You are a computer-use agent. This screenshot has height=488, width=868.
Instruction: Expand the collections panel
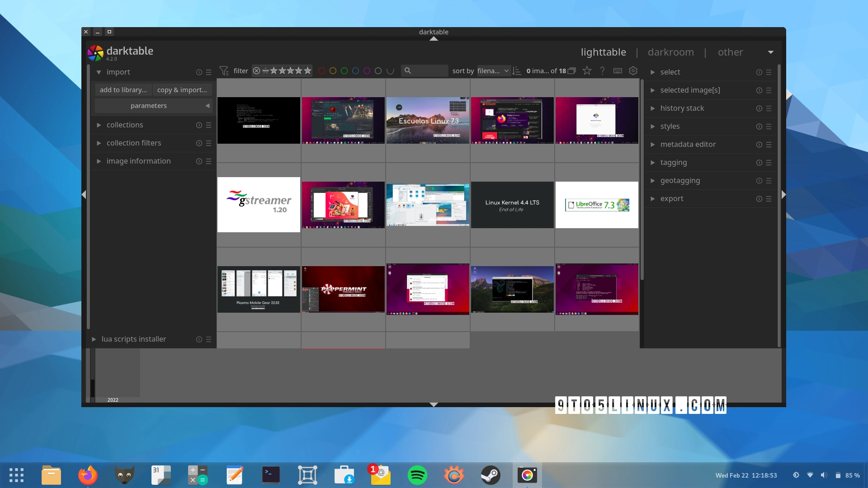coord(125,125)
